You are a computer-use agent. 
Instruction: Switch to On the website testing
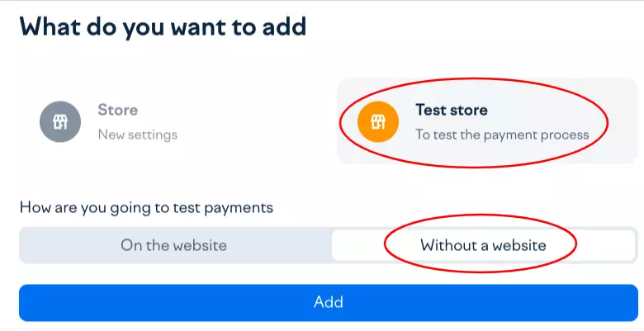tap(173, 245)
